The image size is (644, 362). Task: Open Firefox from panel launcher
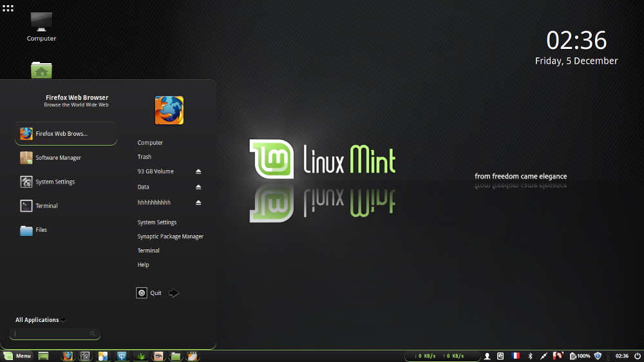(x=68, y=356)
